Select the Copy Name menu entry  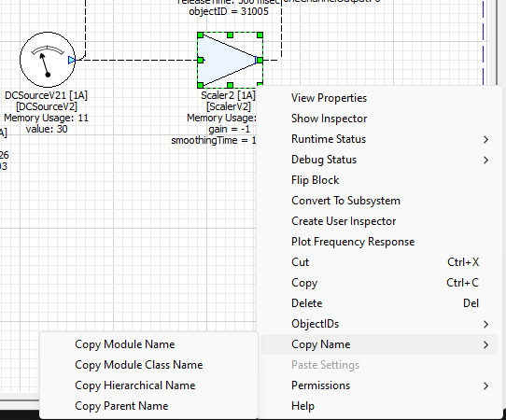379,344
